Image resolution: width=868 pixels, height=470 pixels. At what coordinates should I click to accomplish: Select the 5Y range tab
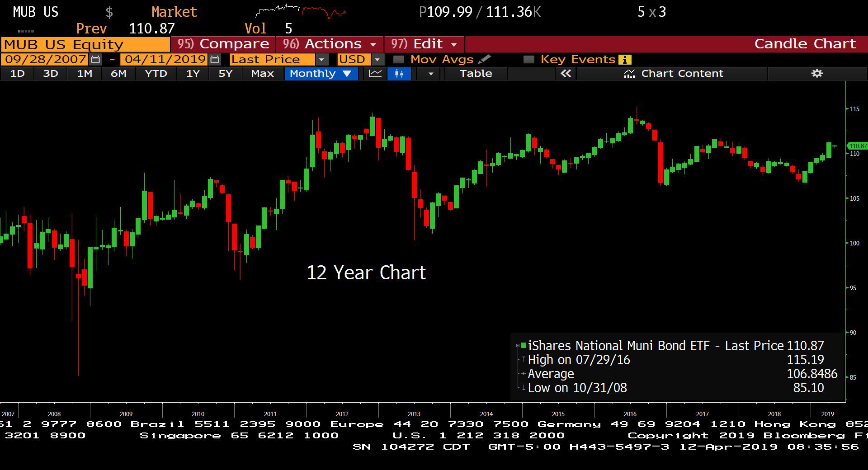225,73
